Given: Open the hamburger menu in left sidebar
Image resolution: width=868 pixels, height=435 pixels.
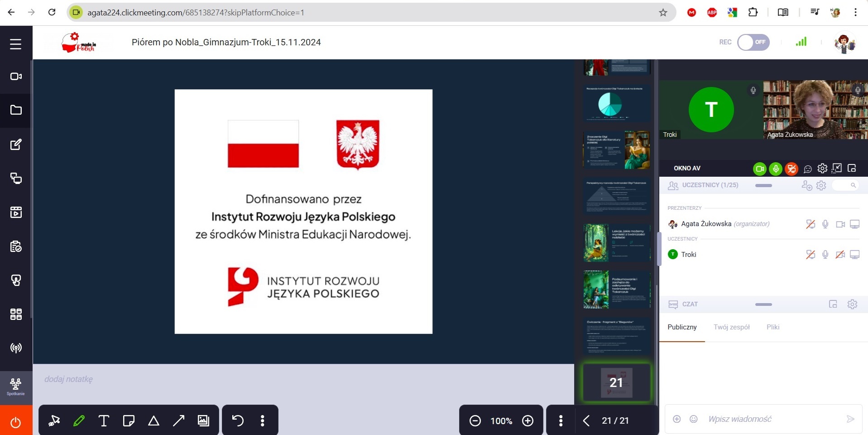Looking at the screenshot, I should (x=16, y=44).
